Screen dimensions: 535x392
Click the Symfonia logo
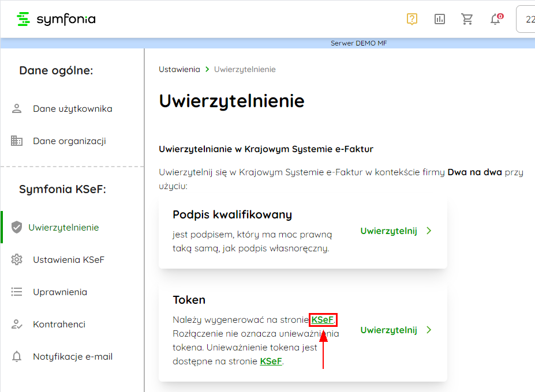point(56,19)
